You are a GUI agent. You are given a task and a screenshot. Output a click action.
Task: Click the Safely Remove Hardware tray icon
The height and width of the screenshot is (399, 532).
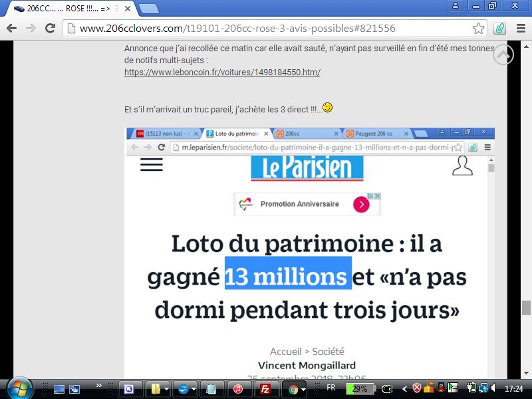click(x=471, y=388)
